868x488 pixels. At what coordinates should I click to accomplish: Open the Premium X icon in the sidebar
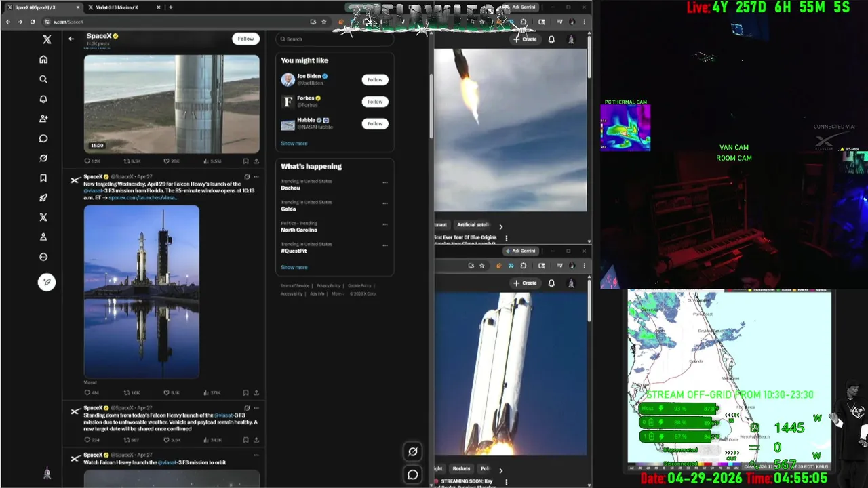coord(43,218)
